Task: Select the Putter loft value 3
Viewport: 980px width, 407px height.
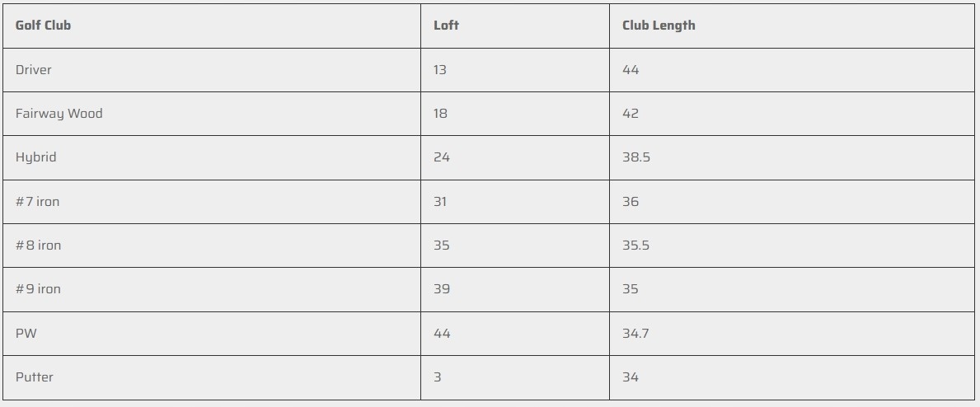Action: [438, 377]
